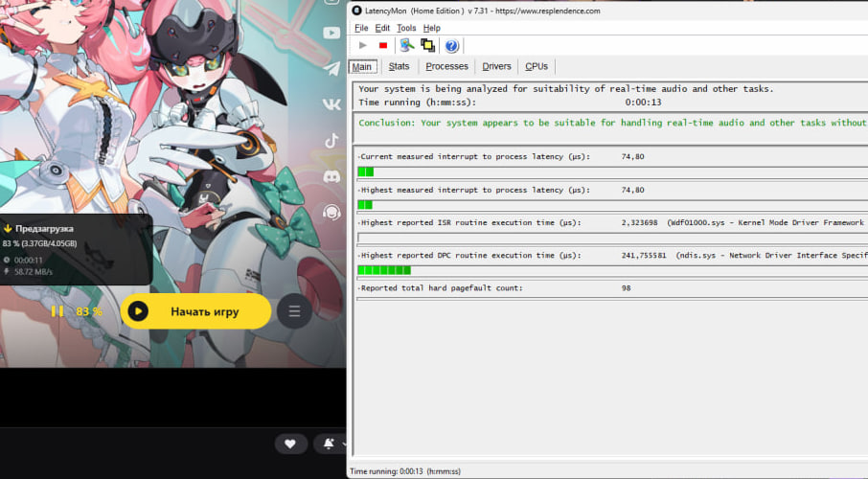Open the Edit menu in LatencyMon
The height and width of the screenshot is (479, 868).
coord(382,28)
